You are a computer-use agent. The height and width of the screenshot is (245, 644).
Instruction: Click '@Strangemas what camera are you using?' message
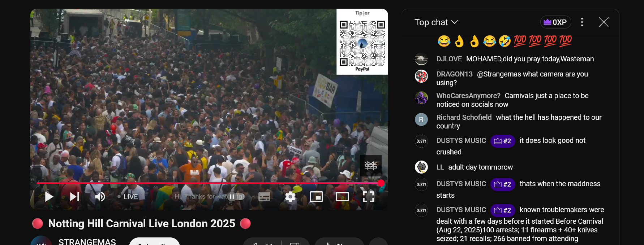pos(512,78)
